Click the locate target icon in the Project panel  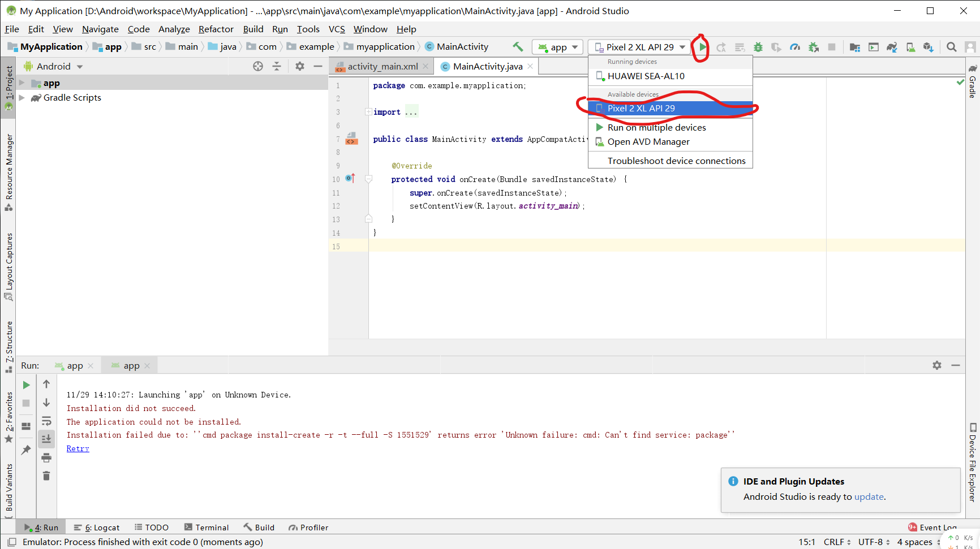(x=258, y=66)
